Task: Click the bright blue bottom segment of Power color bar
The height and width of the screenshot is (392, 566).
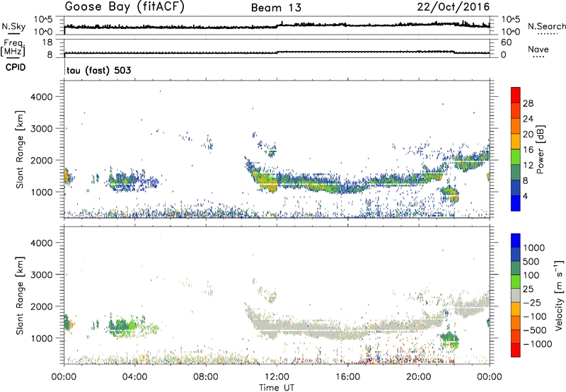Action: 516,203
